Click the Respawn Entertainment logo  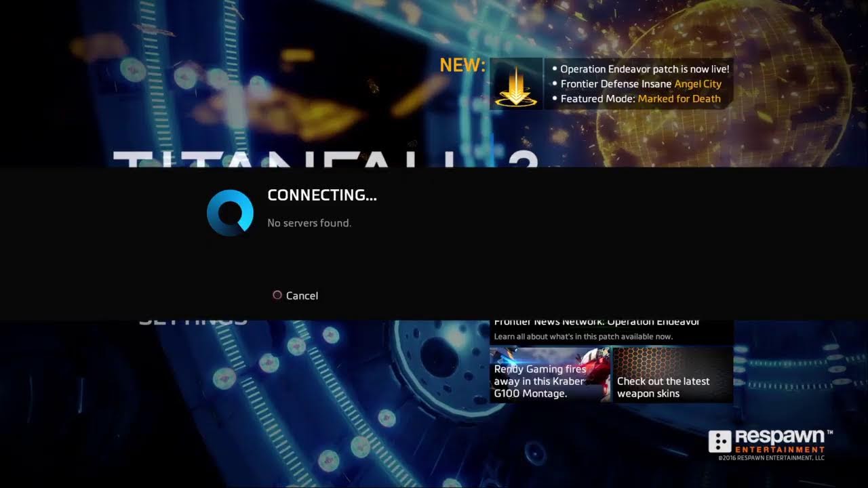tap(770, 441)
